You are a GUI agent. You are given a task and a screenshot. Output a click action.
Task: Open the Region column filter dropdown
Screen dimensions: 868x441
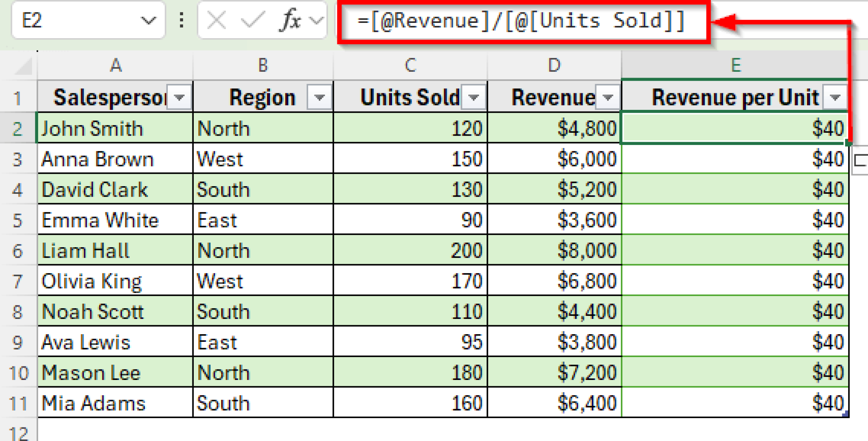[319, 98]
